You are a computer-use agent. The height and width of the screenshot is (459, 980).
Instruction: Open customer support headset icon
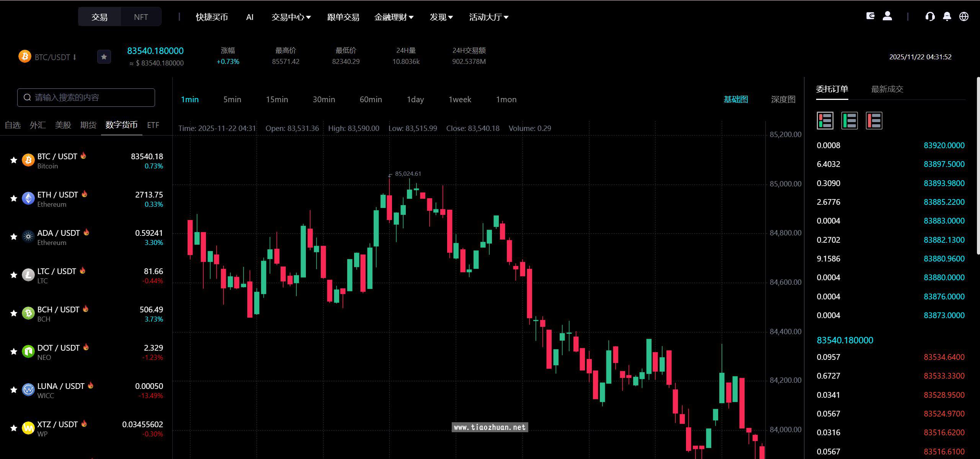pos(930,16)
